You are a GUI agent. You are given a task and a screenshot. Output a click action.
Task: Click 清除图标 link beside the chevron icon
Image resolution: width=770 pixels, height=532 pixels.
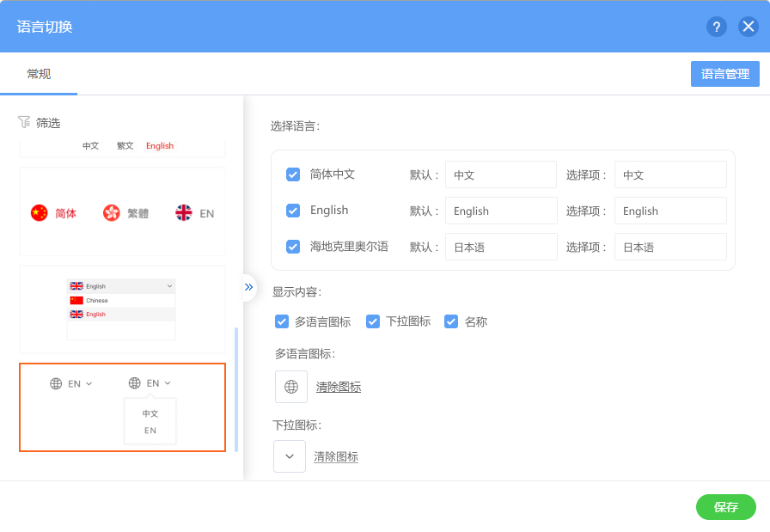[x=336, y=457]
